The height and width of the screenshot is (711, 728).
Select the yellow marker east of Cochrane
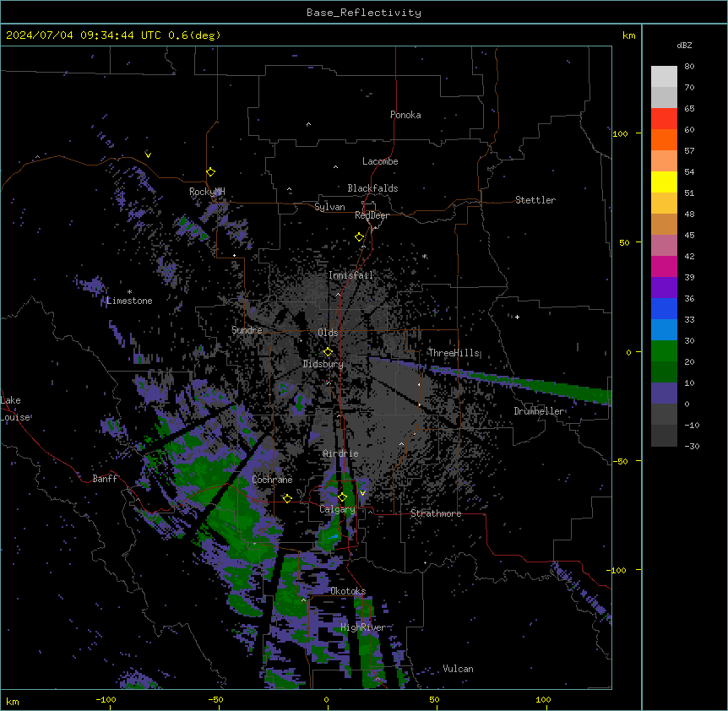click(x=287, y=499)
